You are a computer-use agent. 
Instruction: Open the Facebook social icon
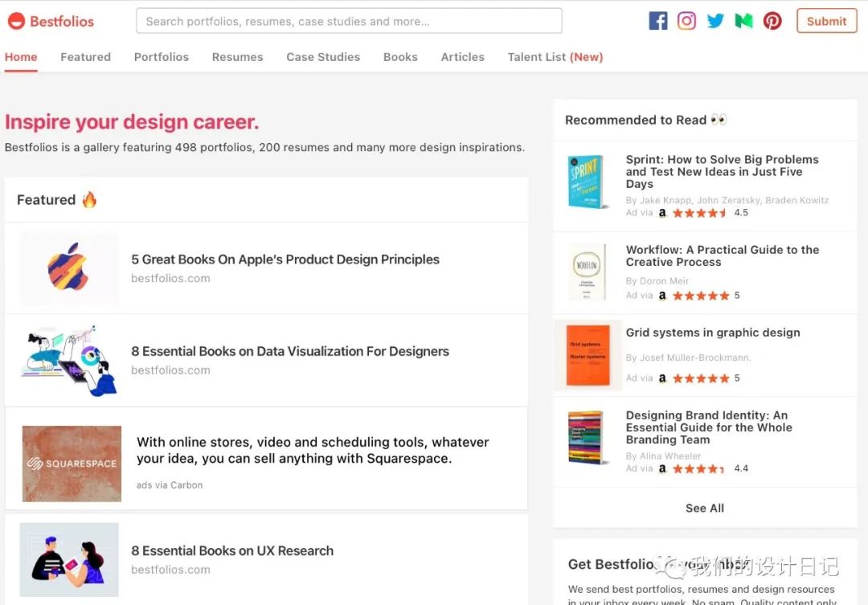657,21
